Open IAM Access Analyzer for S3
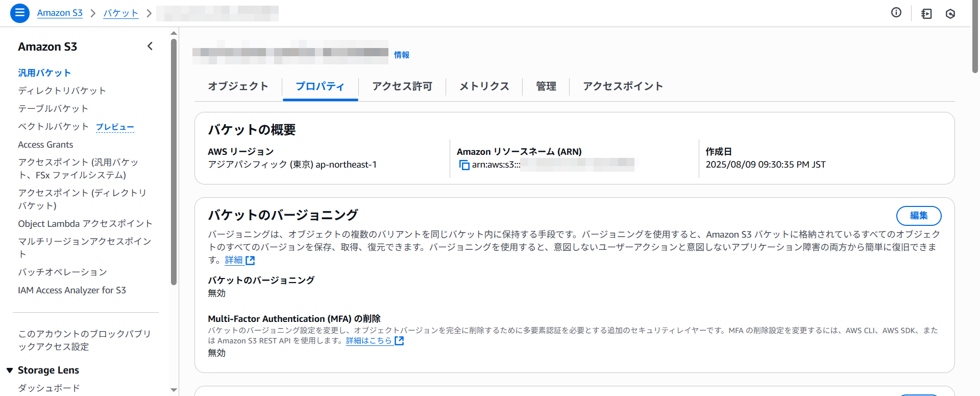The image size is (980, 396). click(71, 290)
